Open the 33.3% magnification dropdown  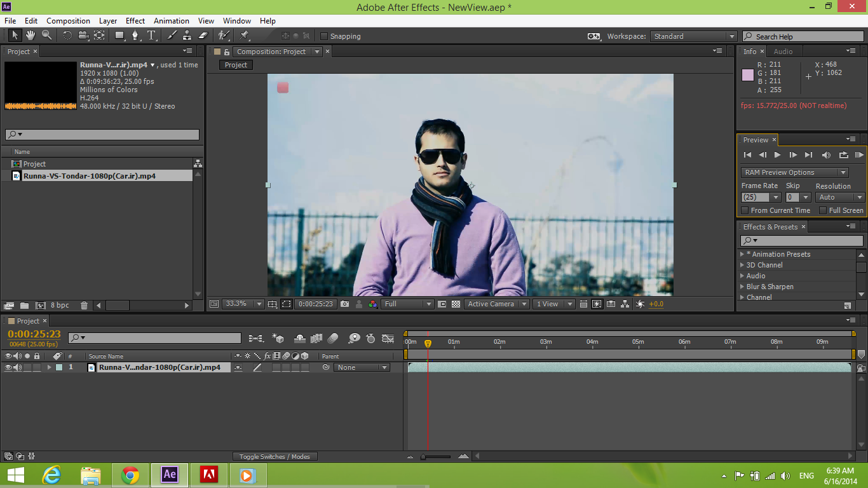[x=242, y=304]
